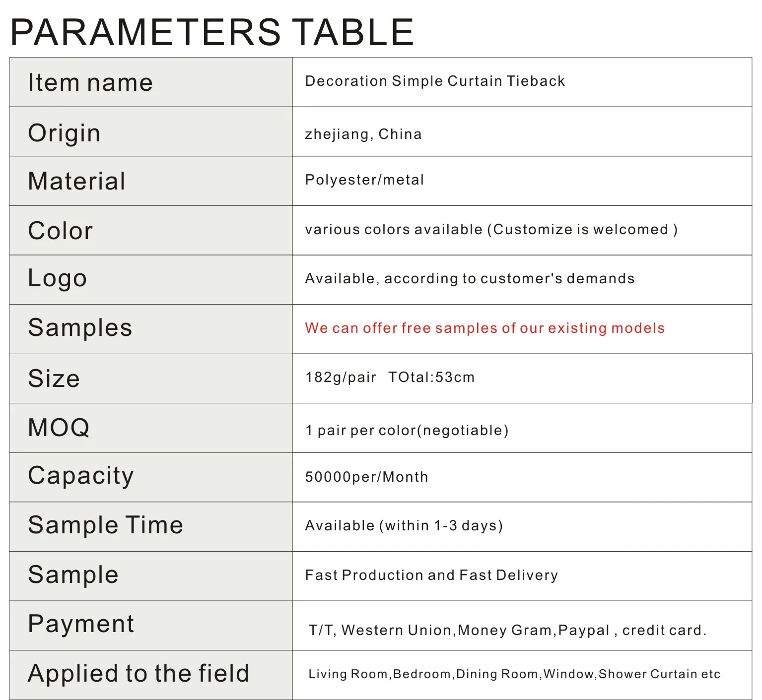Click the 50000per/Month capacity value

pos(366,477)
